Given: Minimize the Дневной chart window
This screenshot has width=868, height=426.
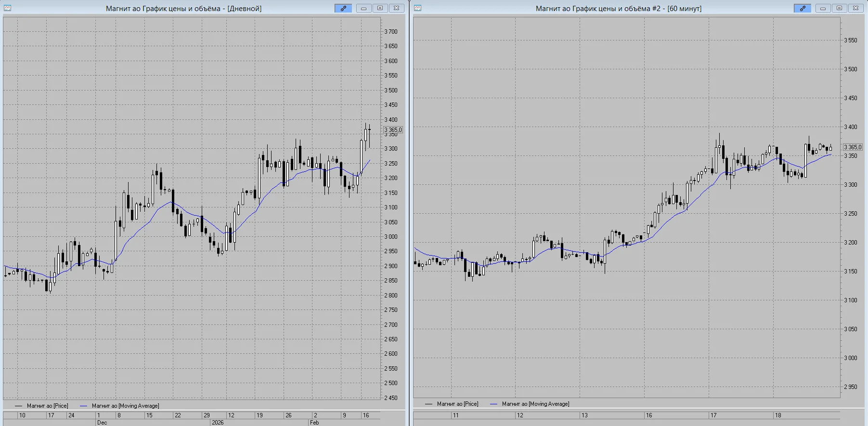Looking at the screenshot, I should click(363, 8).
